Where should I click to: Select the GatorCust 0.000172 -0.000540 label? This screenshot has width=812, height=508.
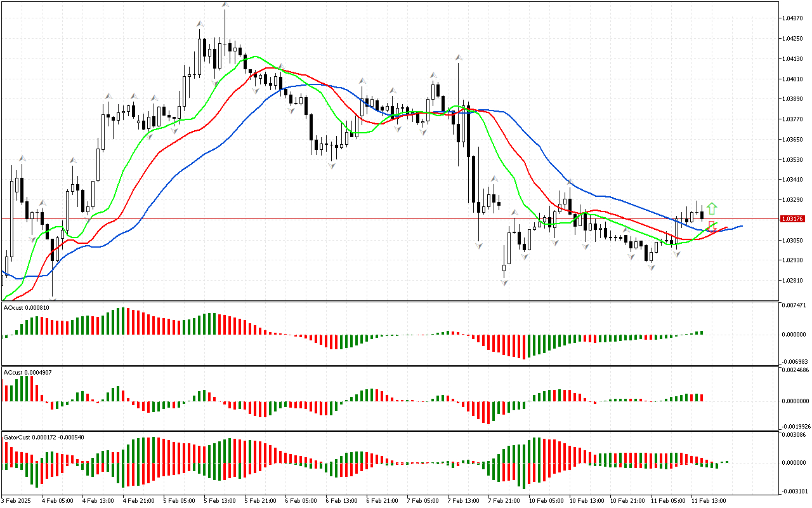click(44, 437)
